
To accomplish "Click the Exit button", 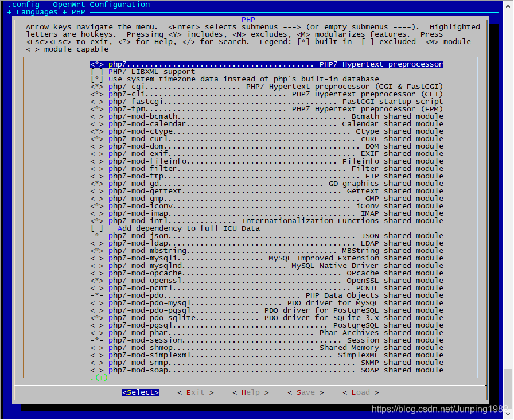I will click(196, 392).
